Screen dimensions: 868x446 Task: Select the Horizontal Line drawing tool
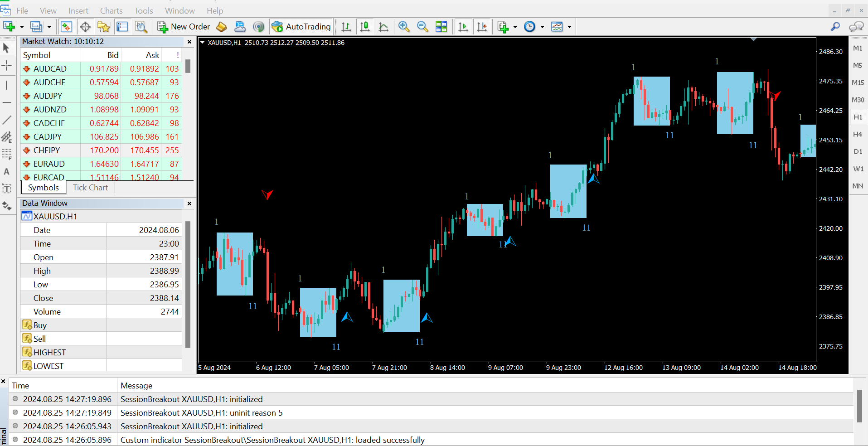pyautogui.click(x=6, y=103)
